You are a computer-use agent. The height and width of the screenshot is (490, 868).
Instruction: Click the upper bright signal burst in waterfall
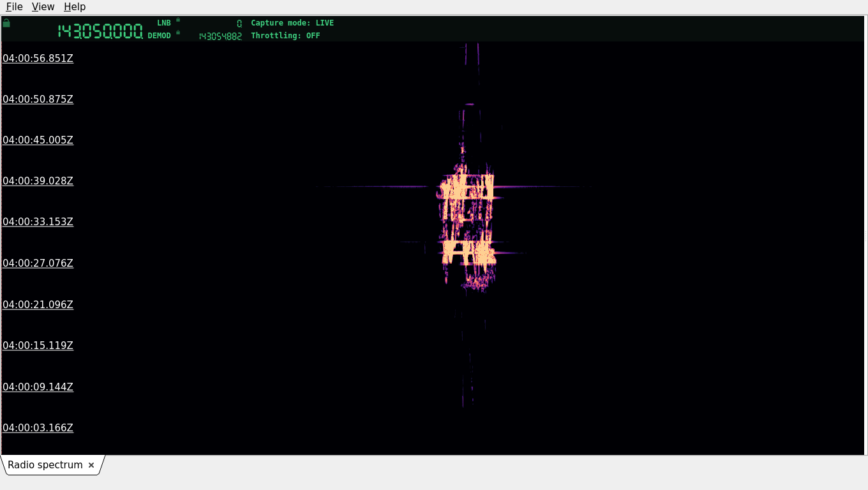pyautogui.click(x=466, y=187)
